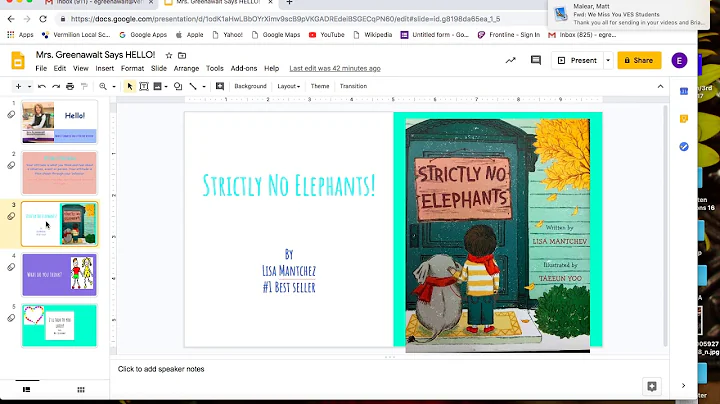Click to add speaker notes

point(161,369)
